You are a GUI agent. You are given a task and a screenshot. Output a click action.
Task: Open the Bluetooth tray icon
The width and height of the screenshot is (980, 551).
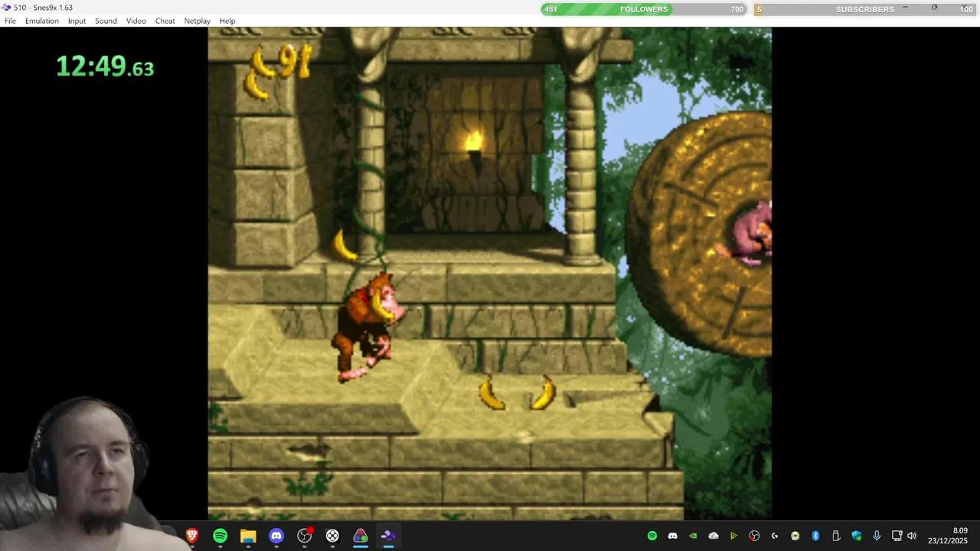(815, 536)
